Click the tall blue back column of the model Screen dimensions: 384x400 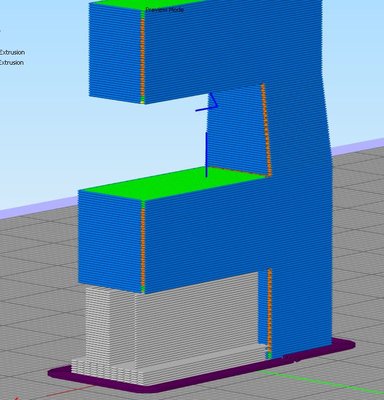point(300,200)
